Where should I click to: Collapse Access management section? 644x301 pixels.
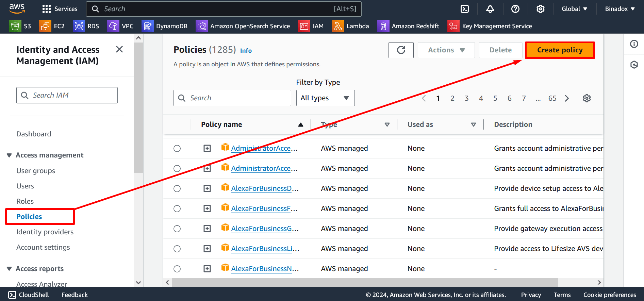(9, 155)
